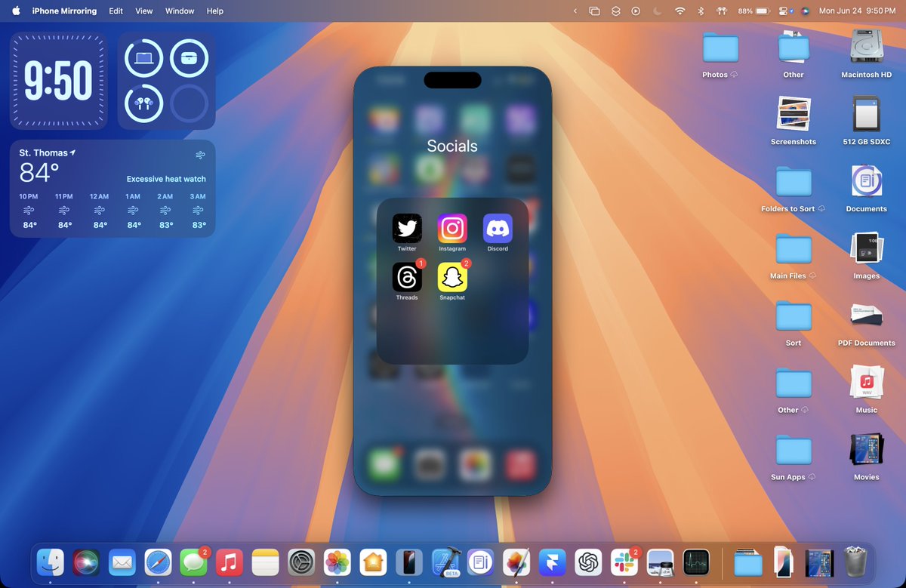This screenshot has height=588, width=906.
Task: Open the Help menu
Action: [215, 11]
